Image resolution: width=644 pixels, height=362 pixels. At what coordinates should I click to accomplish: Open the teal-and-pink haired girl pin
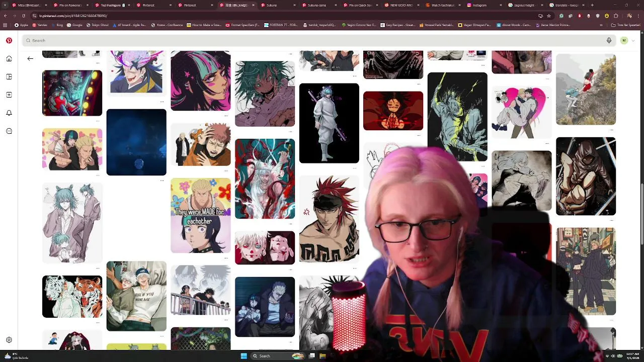(x=200, y=80)
